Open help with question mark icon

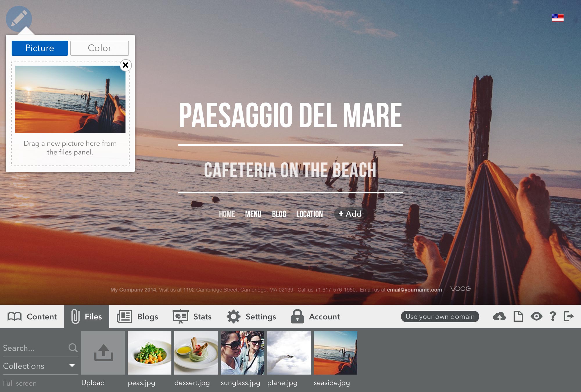(553, 316)
